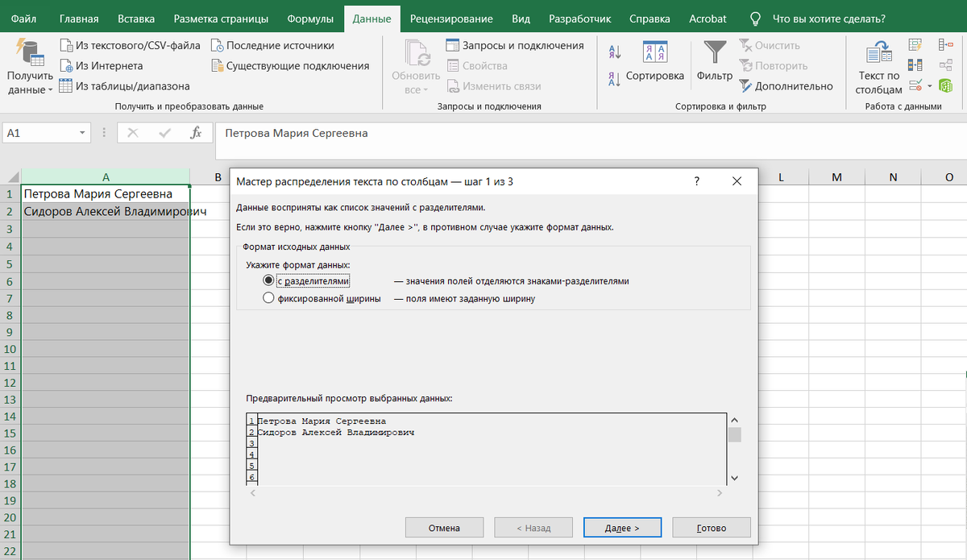967x560 pixels.
Task: Click preview vertical scrollbar up arrow
Action: tap(734, 419)
